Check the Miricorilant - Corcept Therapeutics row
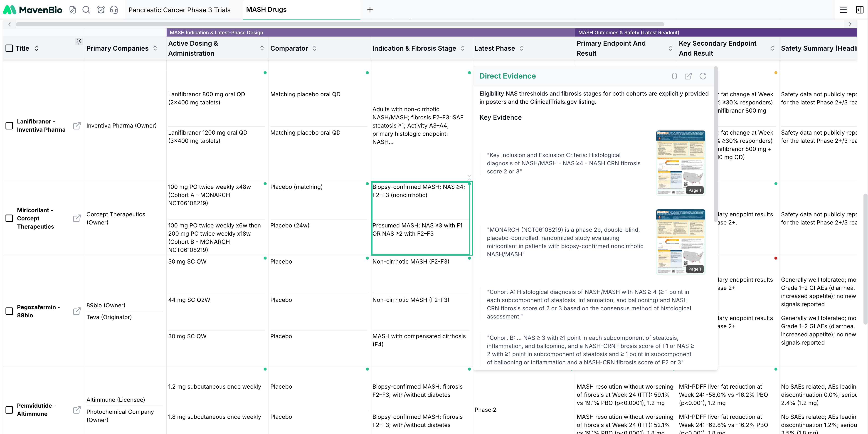Image resolution: width=868 pixels, height=434 pixels. click(x=10, y=218)
